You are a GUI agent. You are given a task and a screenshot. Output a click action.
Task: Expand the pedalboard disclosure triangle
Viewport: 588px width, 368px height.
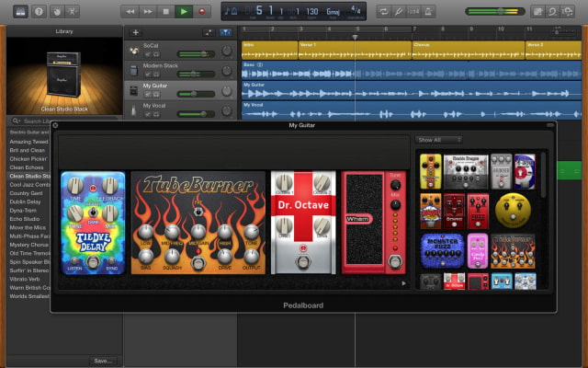click(404, 283)
